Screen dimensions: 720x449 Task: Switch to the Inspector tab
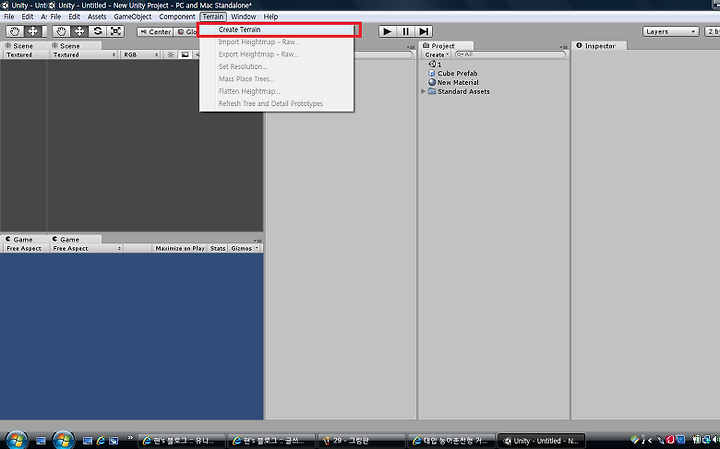point(599,46)
